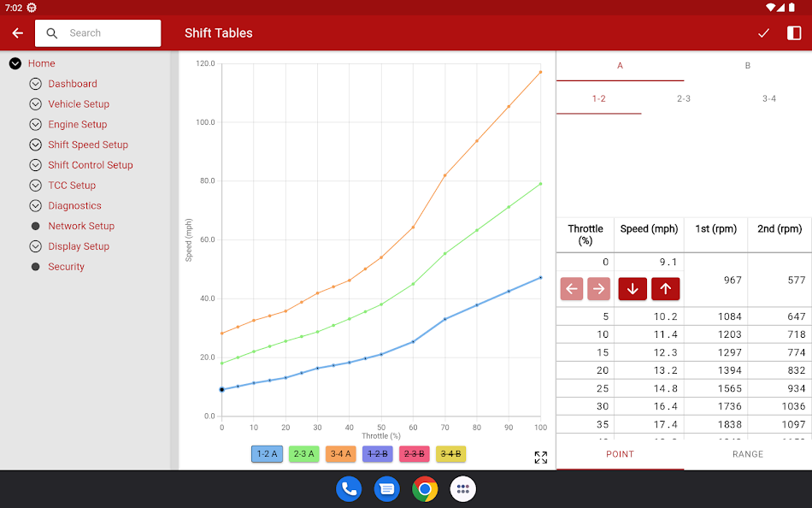The width and height of the screenshot is (812, 508).
Task: Click the left arrow point button
Action: (x=573, y=289)
